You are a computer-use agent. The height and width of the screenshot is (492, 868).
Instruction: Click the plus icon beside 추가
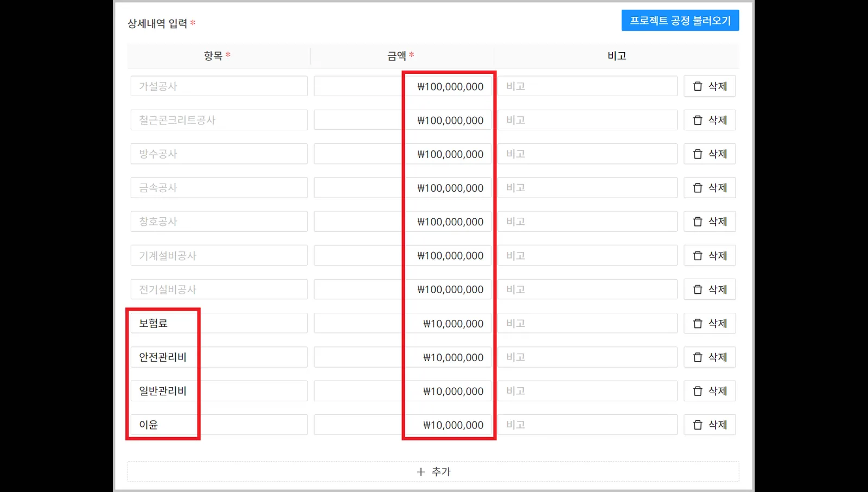click(421, 472)
